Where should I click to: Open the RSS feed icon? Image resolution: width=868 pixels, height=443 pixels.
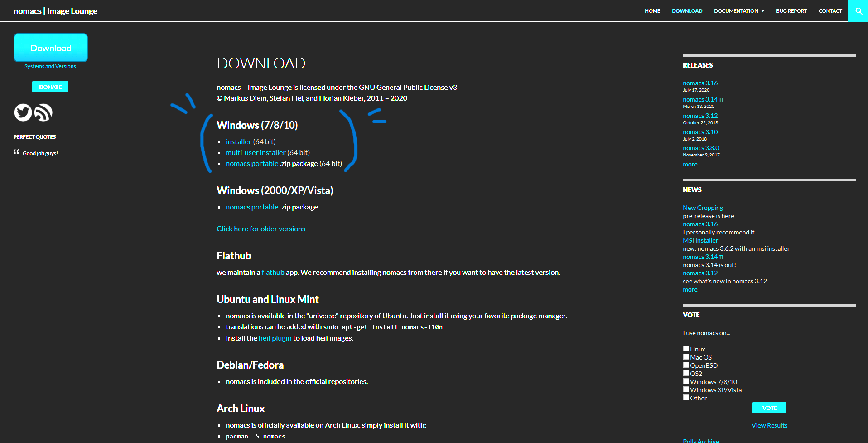43,112
